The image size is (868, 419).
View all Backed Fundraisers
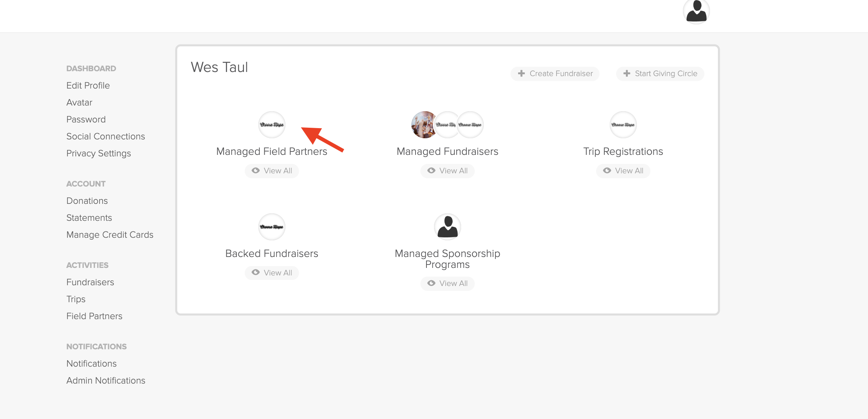[x=271, y=273]
